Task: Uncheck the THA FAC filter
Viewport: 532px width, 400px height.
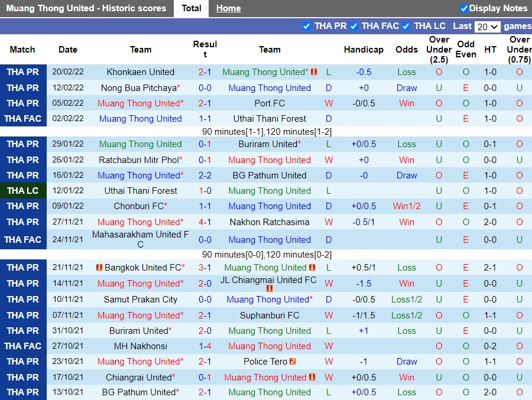Action: tap(354, 26)
